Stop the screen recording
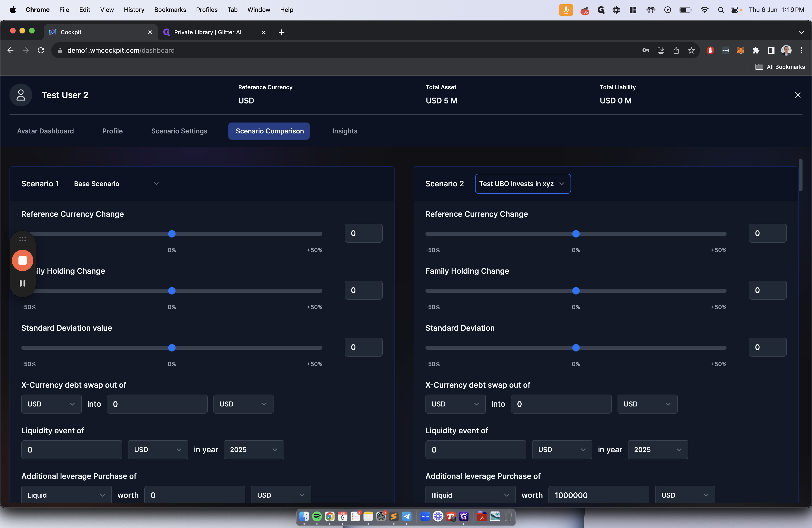812x528 pixels. pyautogui.click(x=23, y=260)
